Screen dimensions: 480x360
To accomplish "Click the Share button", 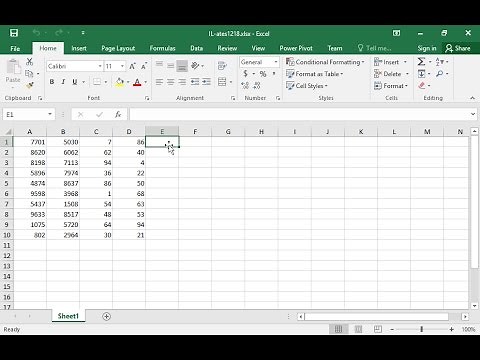I will point(458,48).
